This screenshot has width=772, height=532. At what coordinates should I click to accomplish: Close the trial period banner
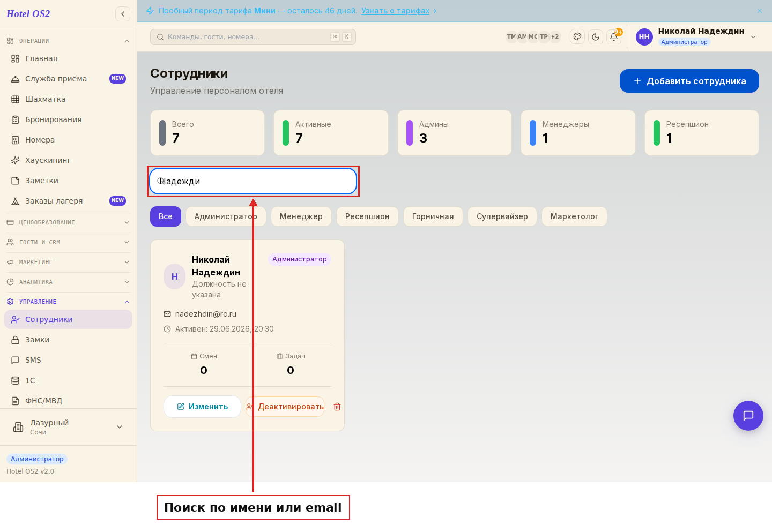(760, 11)
